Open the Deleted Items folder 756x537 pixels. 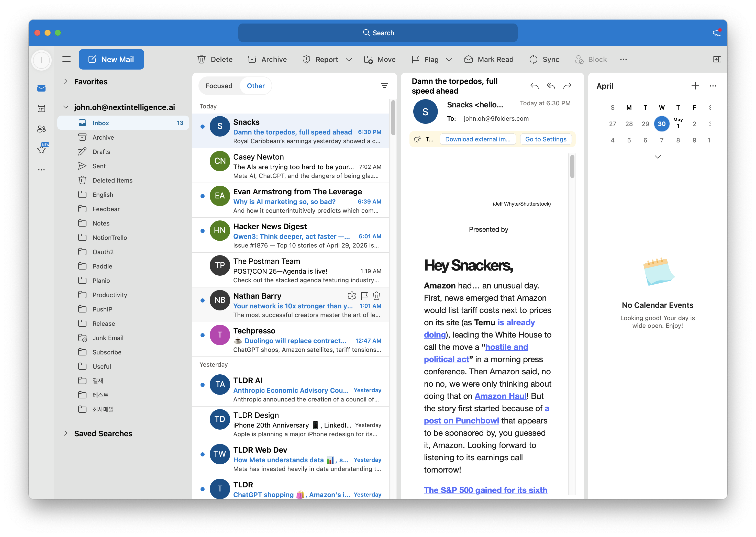[123, 180]
